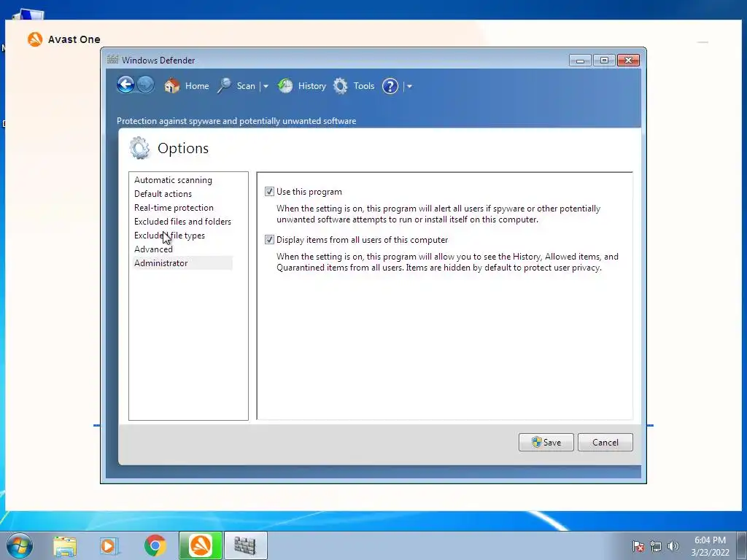Open the History toolbar item

click(312, 86)
